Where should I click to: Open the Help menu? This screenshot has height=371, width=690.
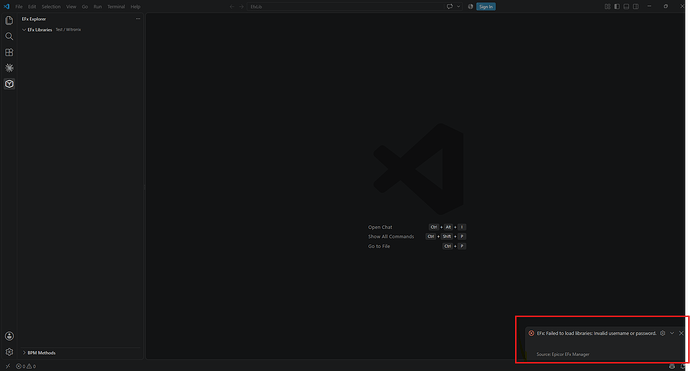tap(136, 7)
